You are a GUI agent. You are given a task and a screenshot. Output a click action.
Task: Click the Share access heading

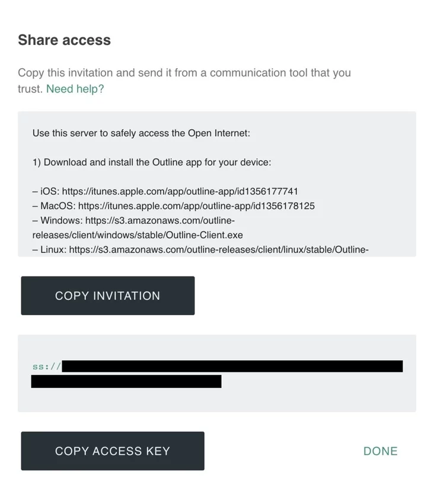[x=64, y=40]
